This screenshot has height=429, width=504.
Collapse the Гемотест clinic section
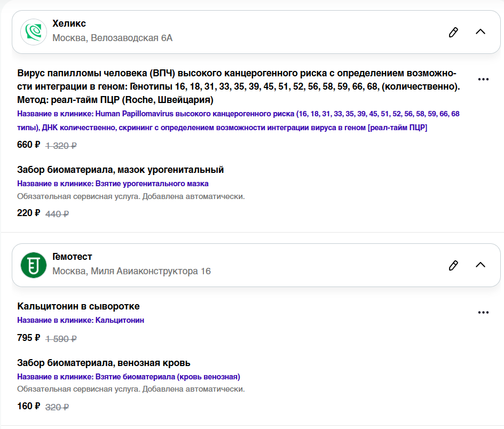click(x=481, y=265)
